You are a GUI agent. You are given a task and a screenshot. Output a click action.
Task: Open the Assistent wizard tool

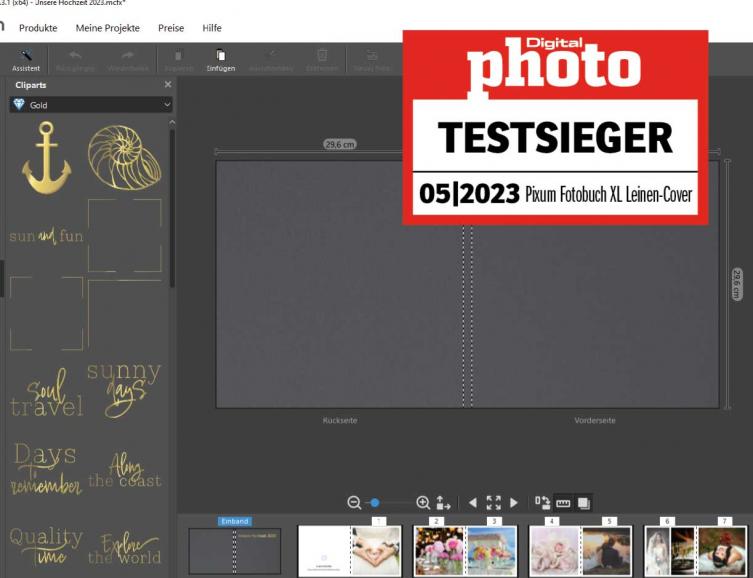(x=26, y=60)
